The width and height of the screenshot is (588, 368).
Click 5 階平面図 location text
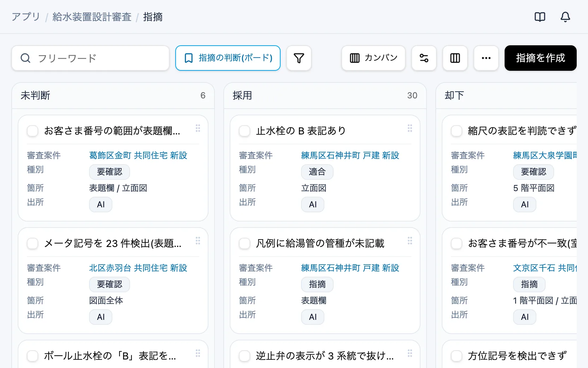[x=534, y=188]
